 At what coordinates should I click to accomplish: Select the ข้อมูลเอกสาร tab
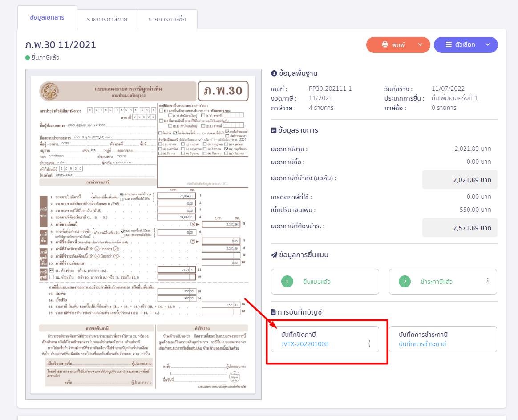47,18
